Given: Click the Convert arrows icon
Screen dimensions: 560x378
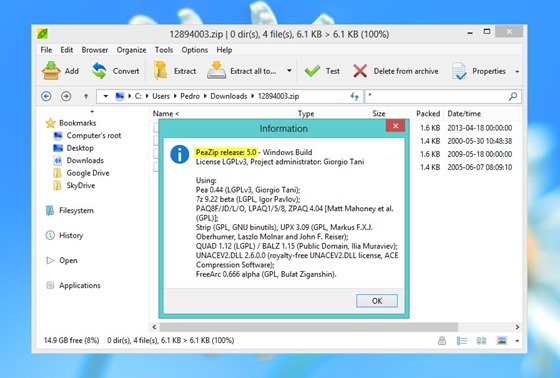Looking at the screenshot, I should (99, 71).
